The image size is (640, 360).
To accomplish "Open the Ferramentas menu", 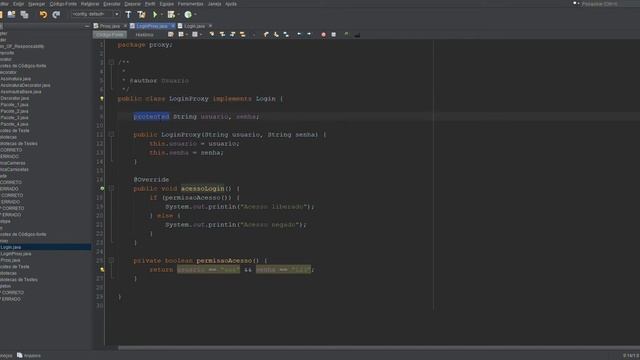I will [190, 4].
